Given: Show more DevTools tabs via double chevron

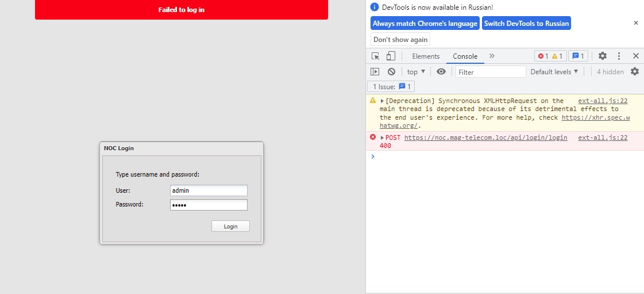Looking at the screenshot, I should coord(492,56).
